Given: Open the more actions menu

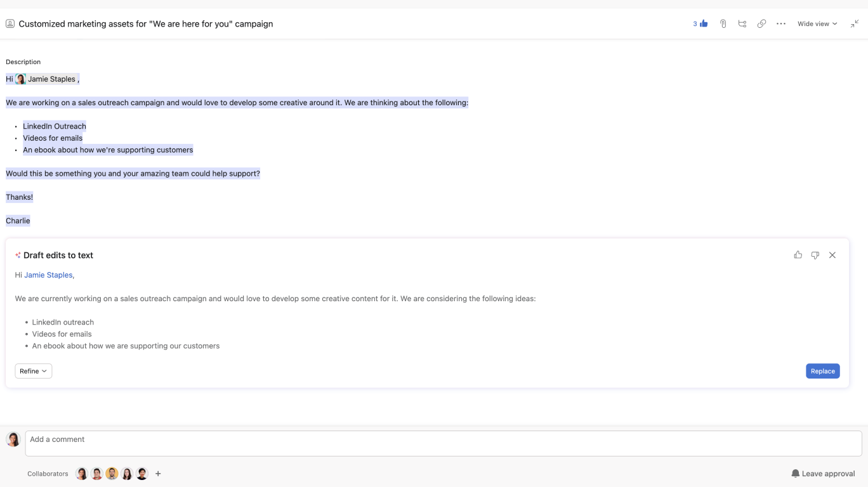Looking at the screenshot, I should [781, 23].
